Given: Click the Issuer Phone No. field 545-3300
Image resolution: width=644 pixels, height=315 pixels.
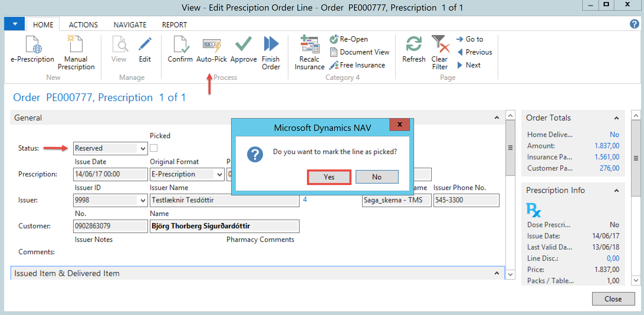Looking at the screenshot, I should click(x=466, y=200).
